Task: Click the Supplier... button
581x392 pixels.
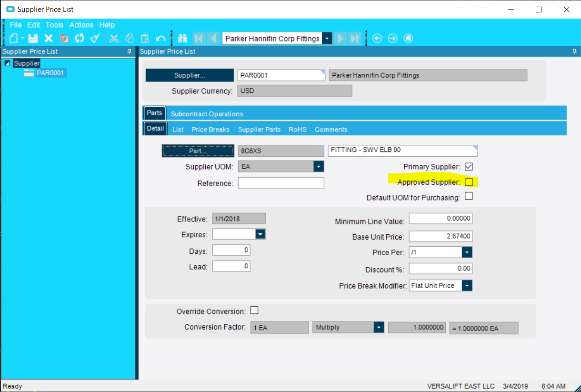Action: (190, 75)
